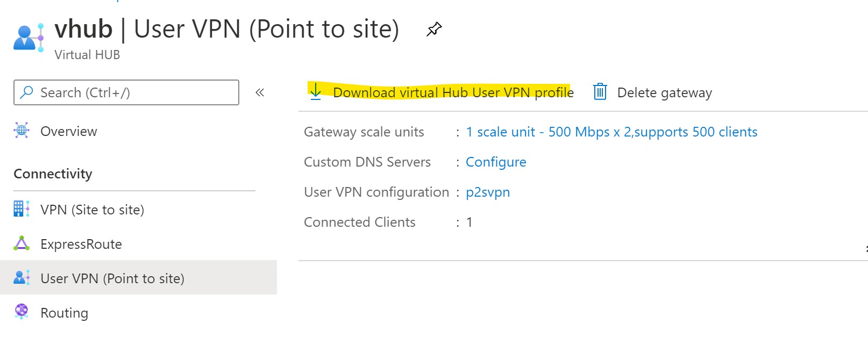The width and height of the screenshot is (868, 345).
Task: Click the Overview globe icon
Action: (x=22, y=131)
